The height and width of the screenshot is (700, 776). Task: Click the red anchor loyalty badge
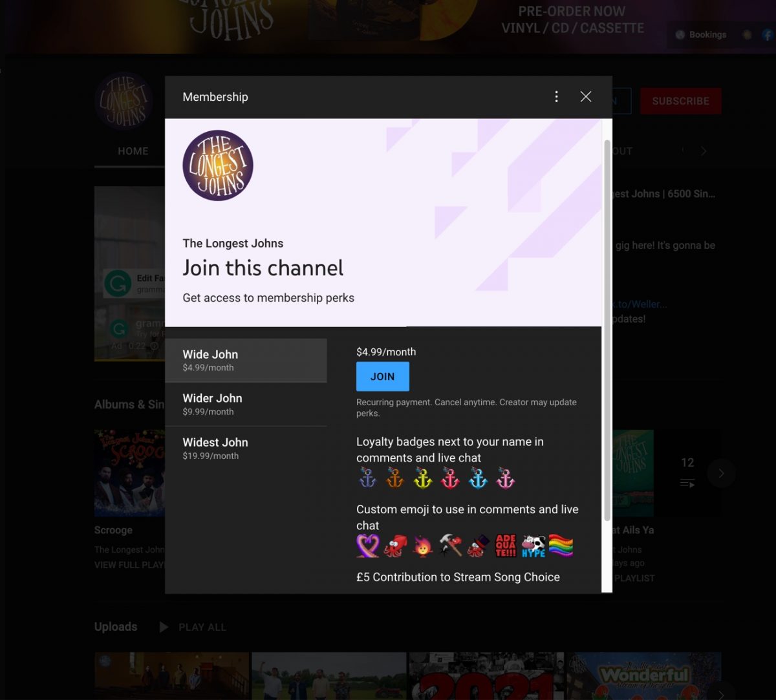450,478
